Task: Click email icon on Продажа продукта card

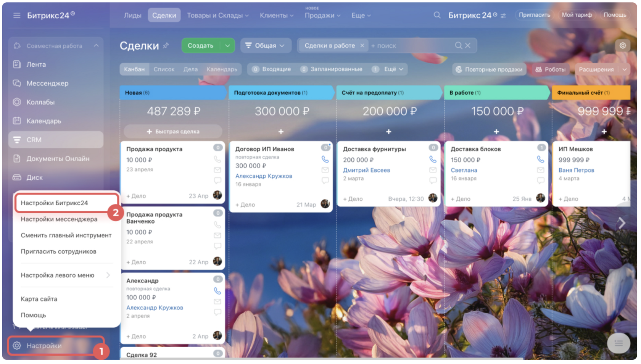Action: pyautogui.click(x=217, y=170)
